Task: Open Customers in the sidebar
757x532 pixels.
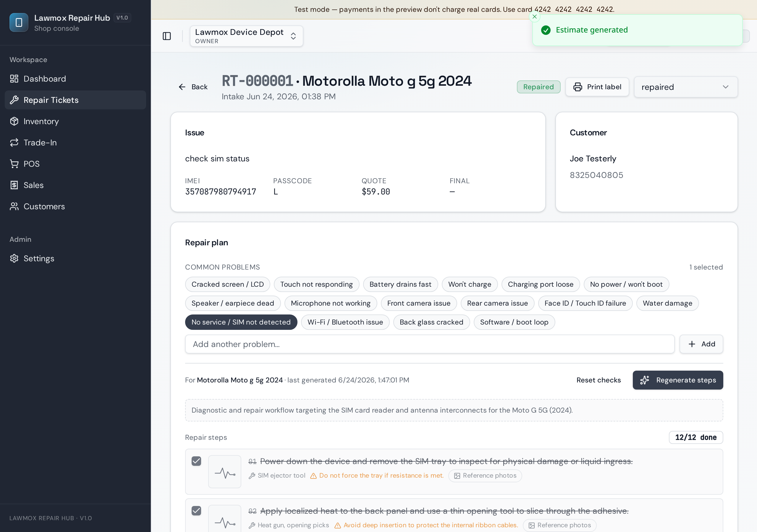Action: tap(75, 206)
